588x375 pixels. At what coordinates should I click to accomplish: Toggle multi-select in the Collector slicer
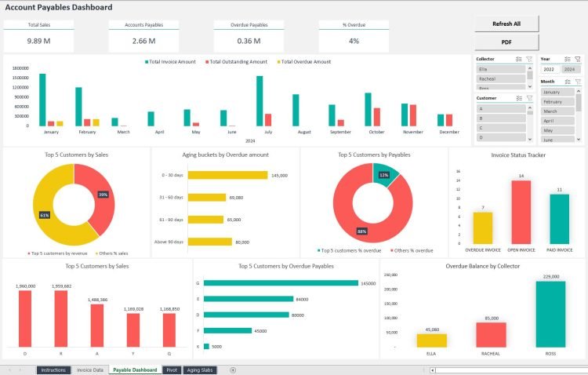click(520, 59)
